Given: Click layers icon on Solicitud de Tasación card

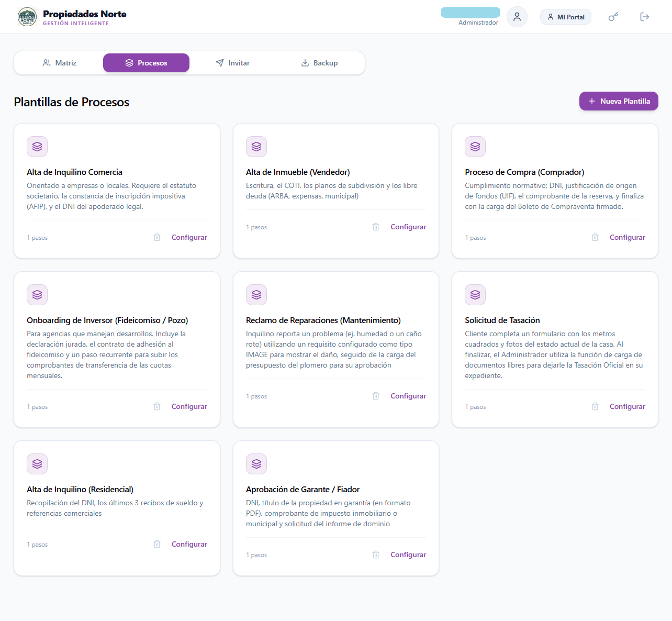Looking at the screenshot, I should [475, 295].
